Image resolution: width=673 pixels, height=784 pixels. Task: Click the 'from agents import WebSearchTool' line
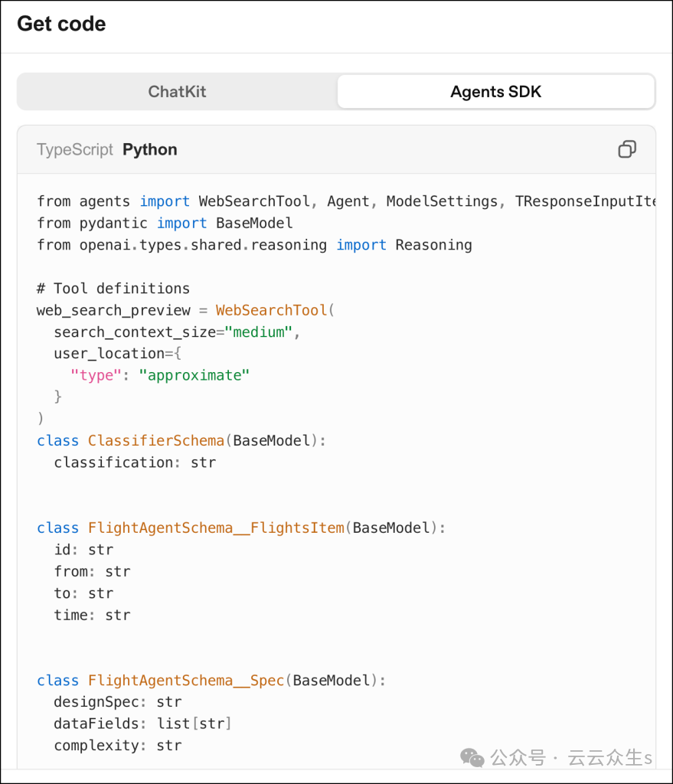pyautogui.click(x=346, y=201)
